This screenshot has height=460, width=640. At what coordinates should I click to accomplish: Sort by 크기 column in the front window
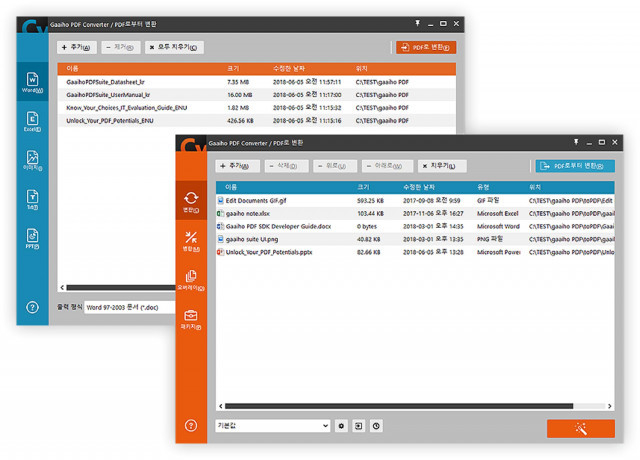click(363, 187)
